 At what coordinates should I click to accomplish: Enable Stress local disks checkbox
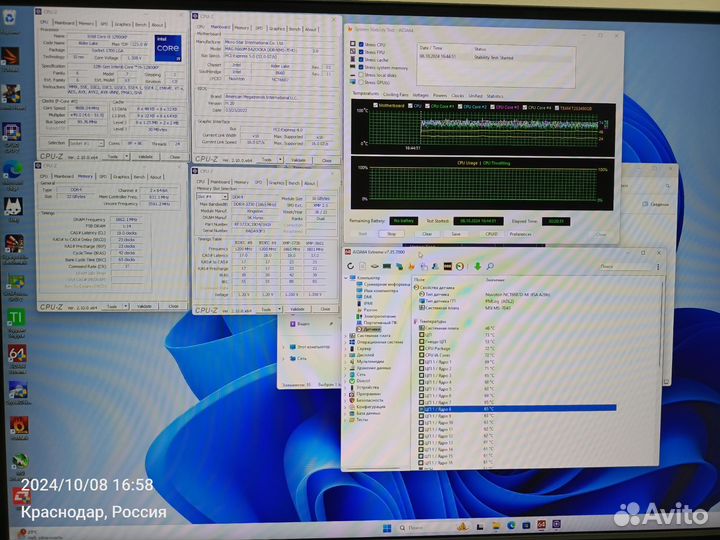(361, 74)
